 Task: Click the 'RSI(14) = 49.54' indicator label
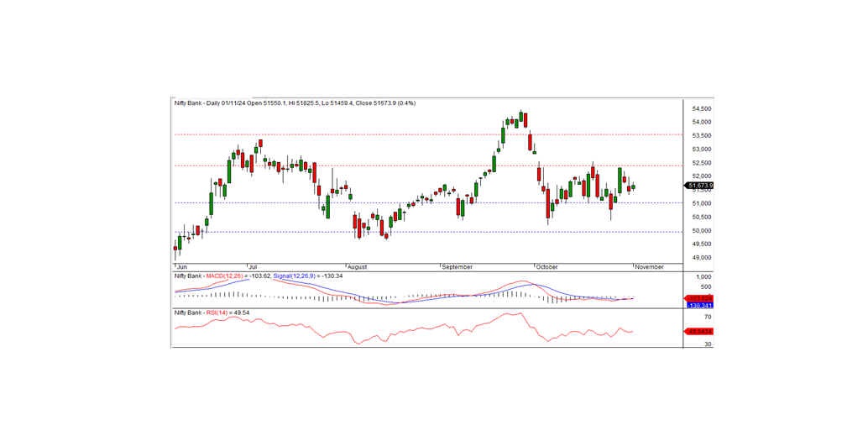tap(227, 313)
